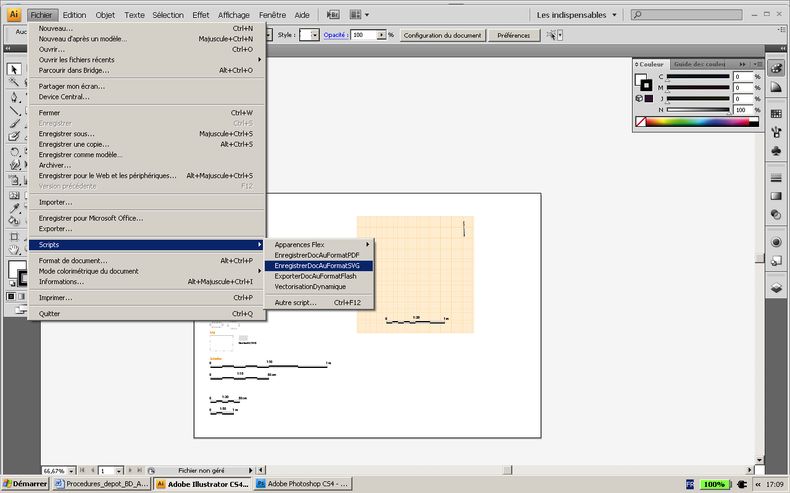This screenshot has width=790, height=493.
Task: Open the Symbols panel icon
Action: pyautogui.click(x=776, y=151)
